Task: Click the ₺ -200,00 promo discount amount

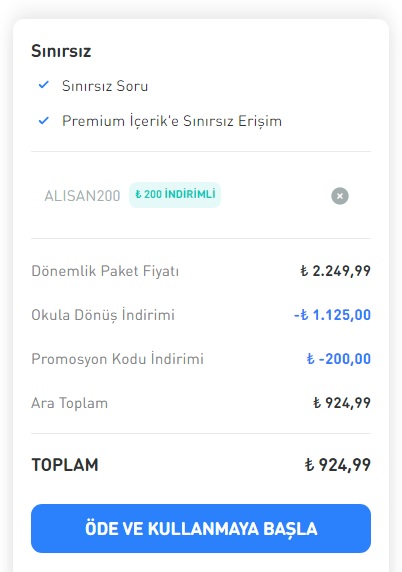Action: [339, 359]
